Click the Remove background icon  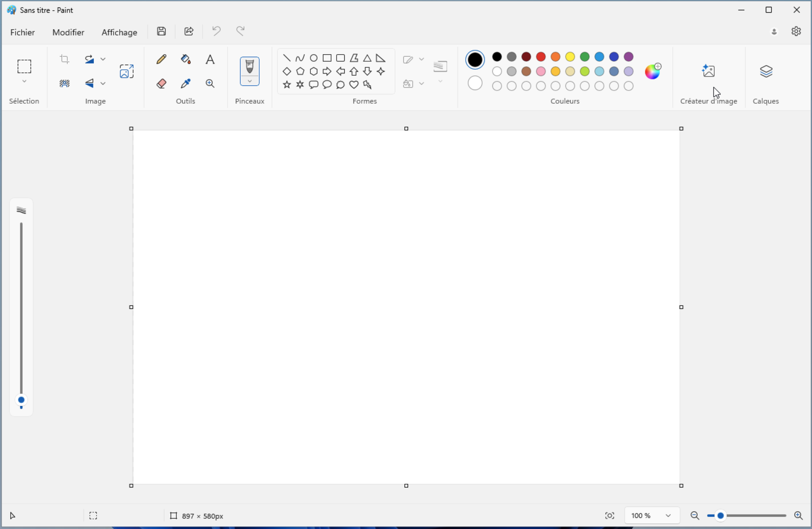pos(64,83)
